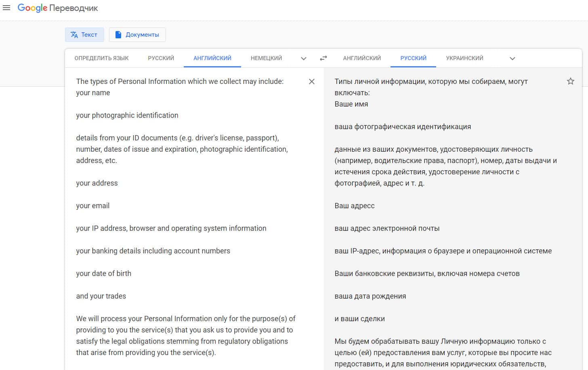
Task: Click the document icon on Документы button
Action: [x=118, y=35]
